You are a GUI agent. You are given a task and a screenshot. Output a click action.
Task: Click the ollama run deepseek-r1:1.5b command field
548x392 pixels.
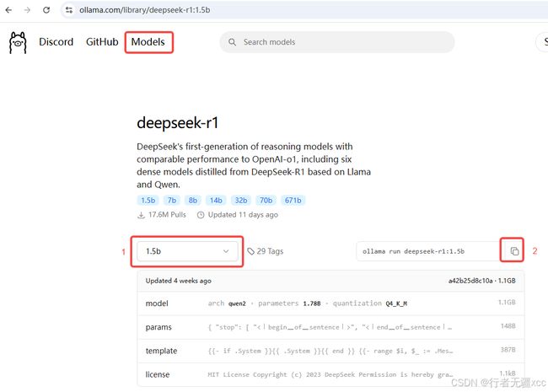pyautogui.click(x=428, y=251)
